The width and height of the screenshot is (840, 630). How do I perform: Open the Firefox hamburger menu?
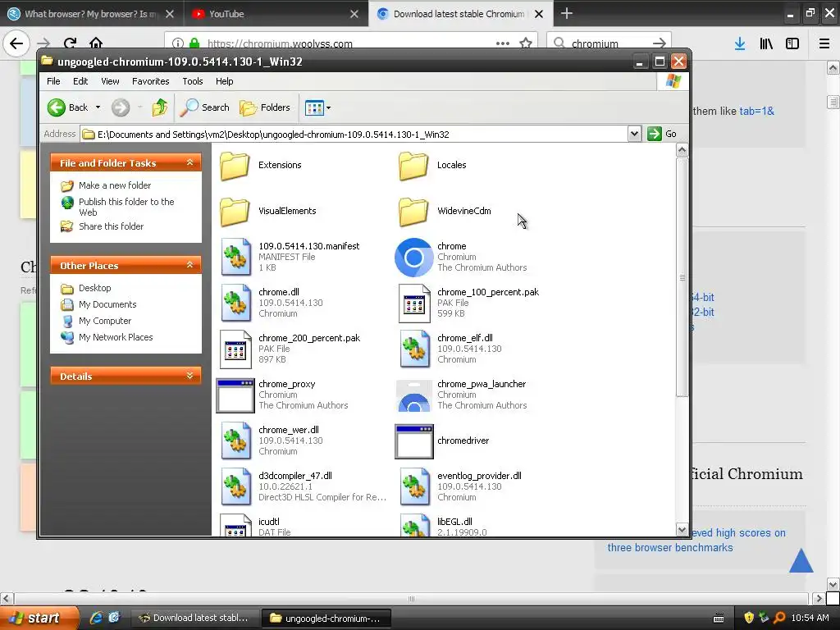[x=824, y=43]
